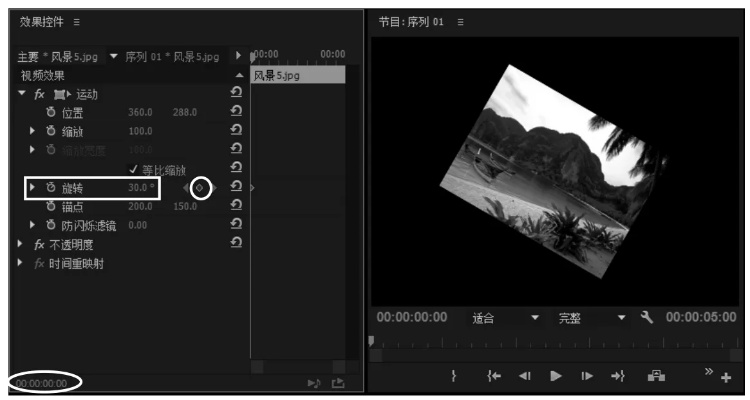Open the 节目 monitor panel menu icon
Image resolution: width=750 pixels, height=400 pixels.
(460, 22)
